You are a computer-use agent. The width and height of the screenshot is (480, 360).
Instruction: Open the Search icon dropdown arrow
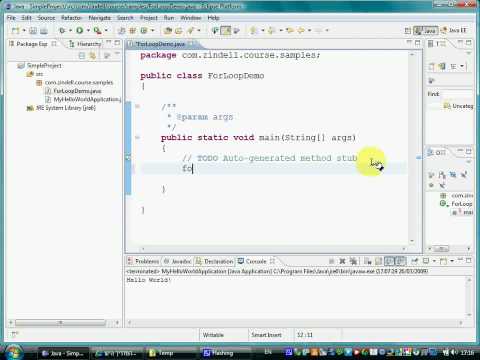coord(199,30)
